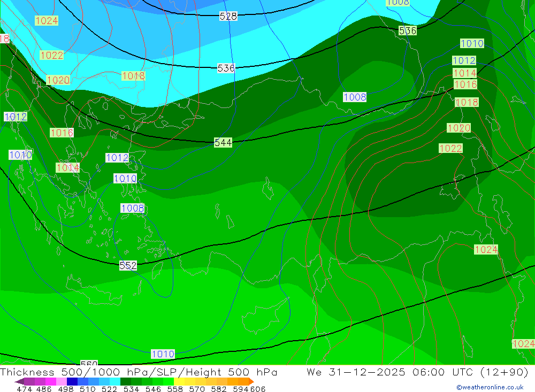Viewport: 535px width, 392px height.
Task: Pick the cyan legend swatch
Action: click(114, 381)
